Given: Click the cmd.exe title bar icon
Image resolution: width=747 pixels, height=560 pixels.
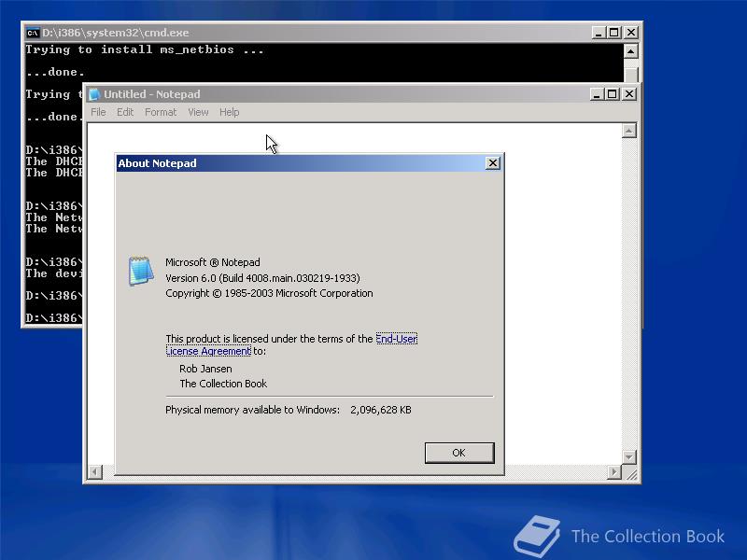Looking at the screenshot, I should point(33,33).
